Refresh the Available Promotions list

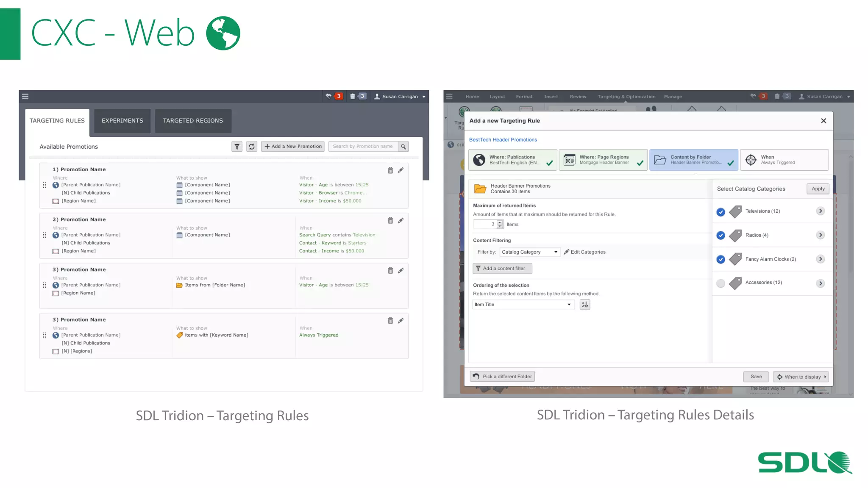[252, 147]
